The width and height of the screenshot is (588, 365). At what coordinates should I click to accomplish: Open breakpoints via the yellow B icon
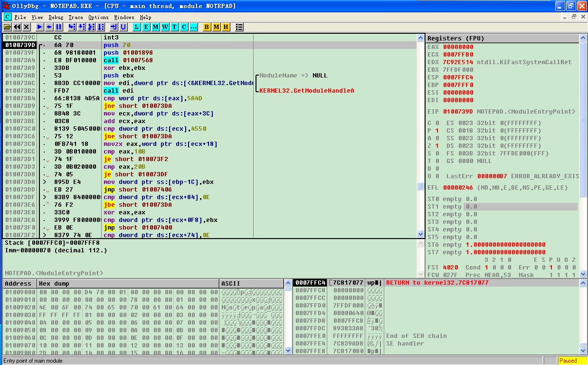[207, 27]
